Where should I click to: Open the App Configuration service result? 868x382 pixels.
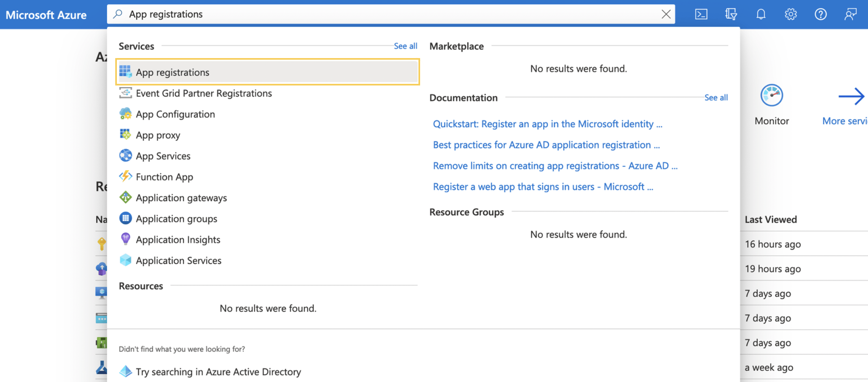click(x=175, y=114)
